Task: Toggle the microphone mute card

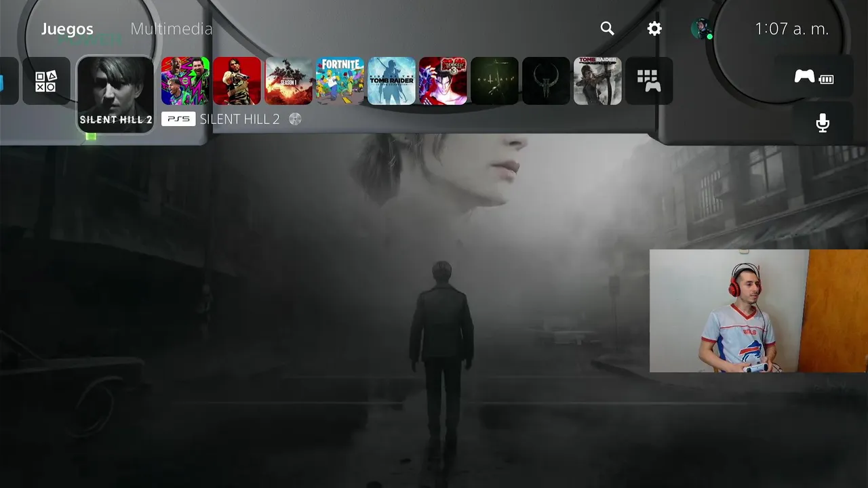Action: [823, 123]
